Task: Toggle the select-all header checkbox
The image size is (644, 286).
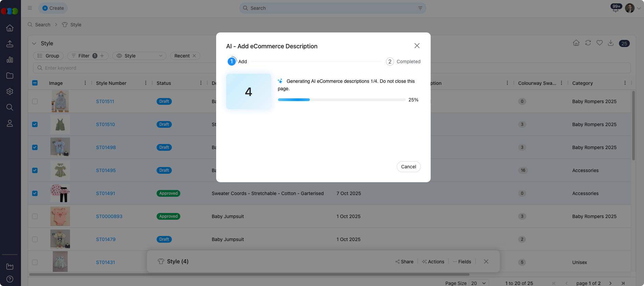Action: tap(35, 83)
